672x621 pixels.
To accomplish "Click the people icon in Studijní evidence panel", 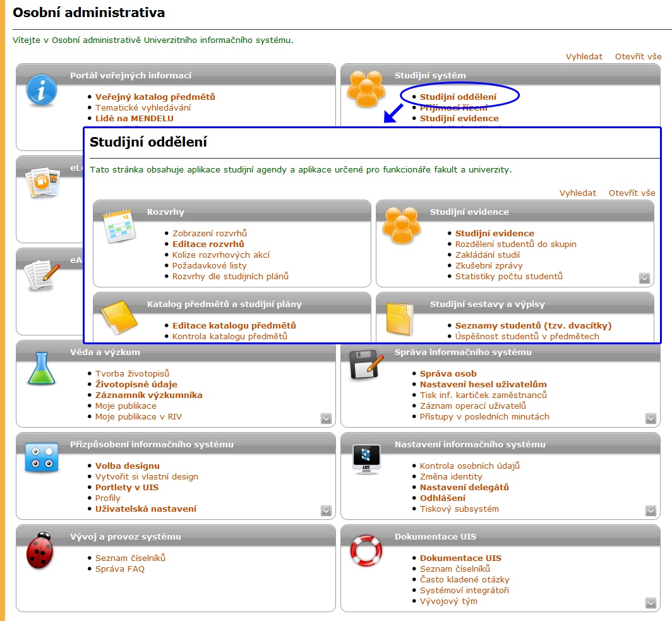I will point(402,226).
